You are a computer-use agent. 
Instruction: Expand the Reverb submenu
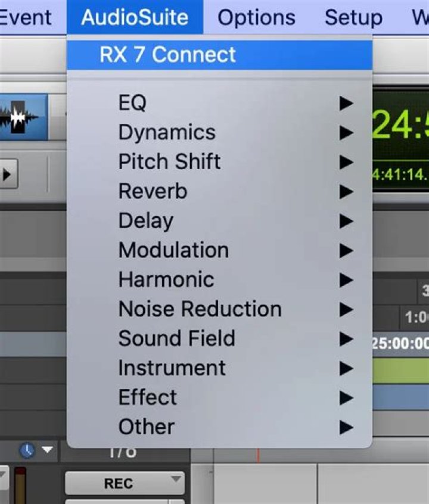tap(220, 191)
